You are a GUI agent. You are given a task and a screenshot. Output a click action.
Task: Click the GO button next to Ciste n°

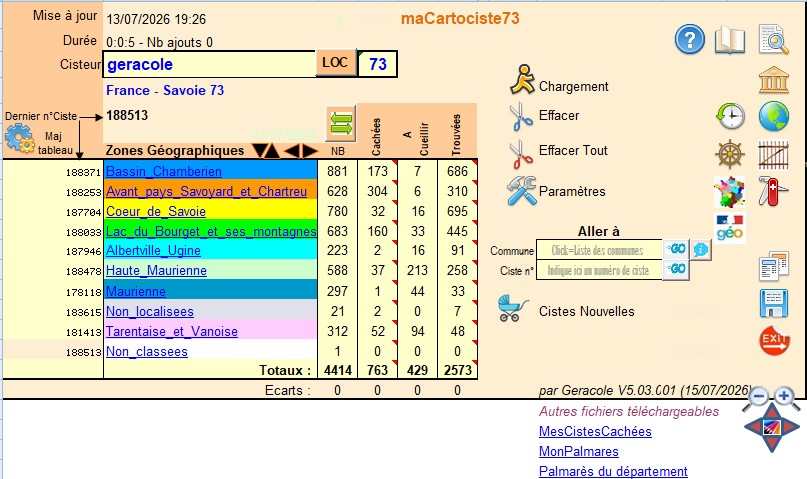tap(676, 269)
